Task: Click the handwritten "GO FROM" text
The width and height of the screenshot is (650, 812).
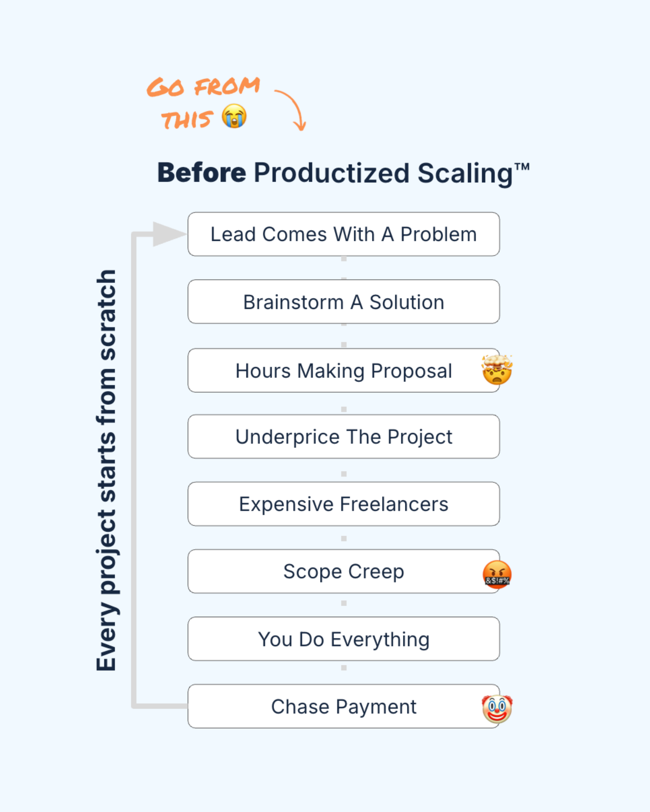Action: pyautogui.click(x=203, y=87)
